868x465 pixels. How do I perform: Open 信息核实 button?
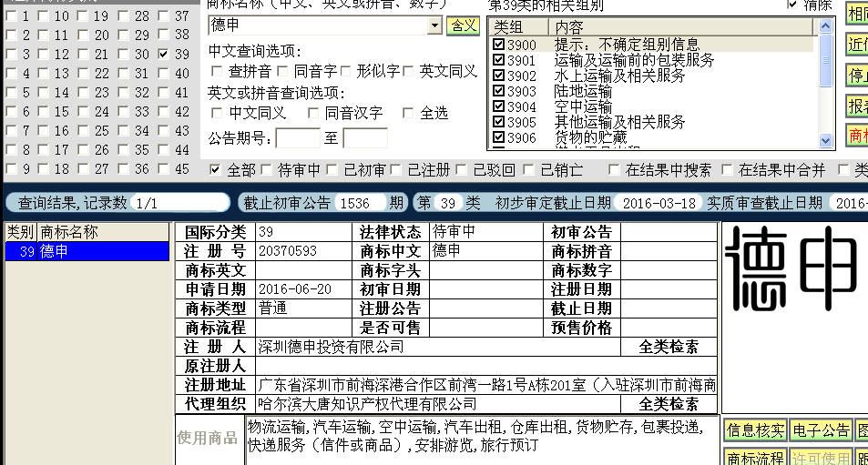(756, 430)
